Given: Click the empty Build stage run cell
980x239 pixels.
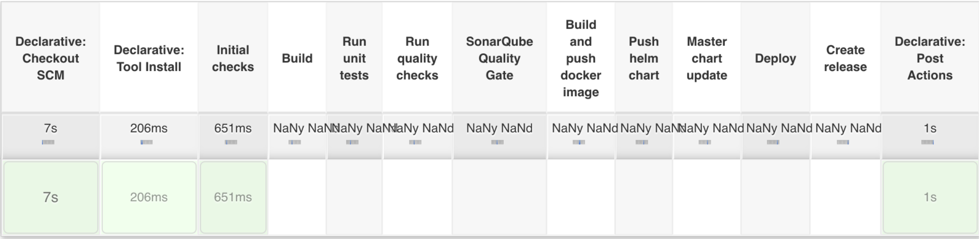Looking at the screenshot, I should [297, 197].
